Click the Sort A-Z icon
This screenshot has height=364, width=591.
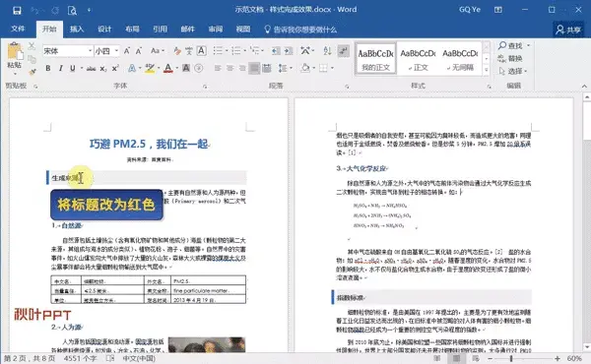click(x=327, y=51)
